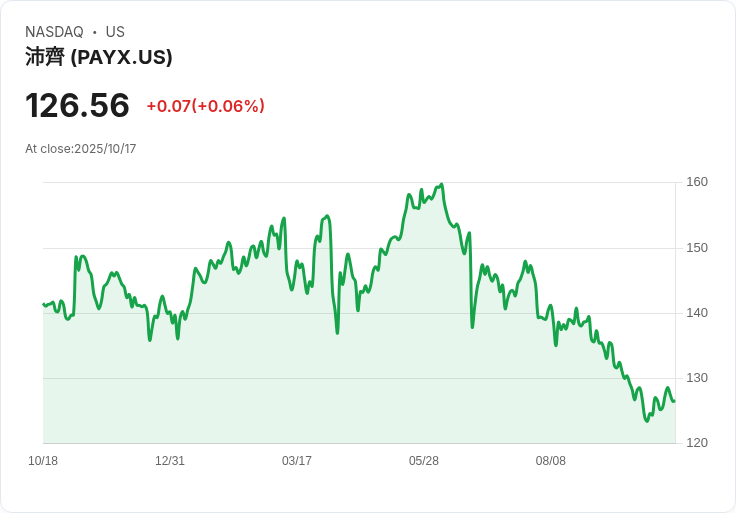Image resolution: width=736 pixels, height=513 pixels.
Task: Click the final data point of chart line
Action: click(674, 401)
